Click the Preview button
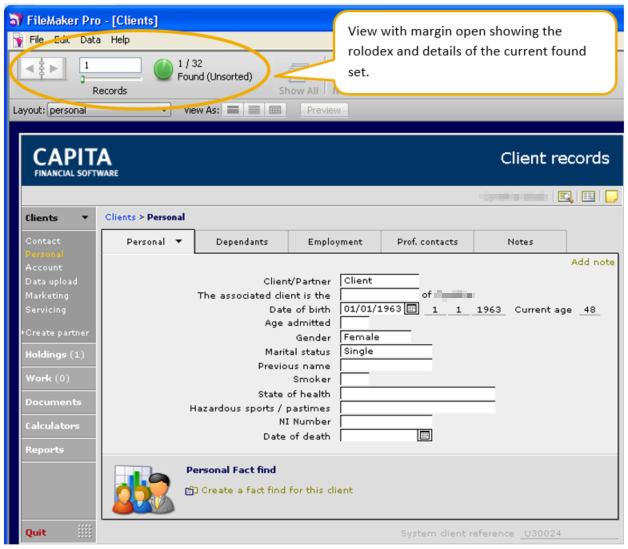The width and height of the screenshot is (628, 549). tap(324, 110)
